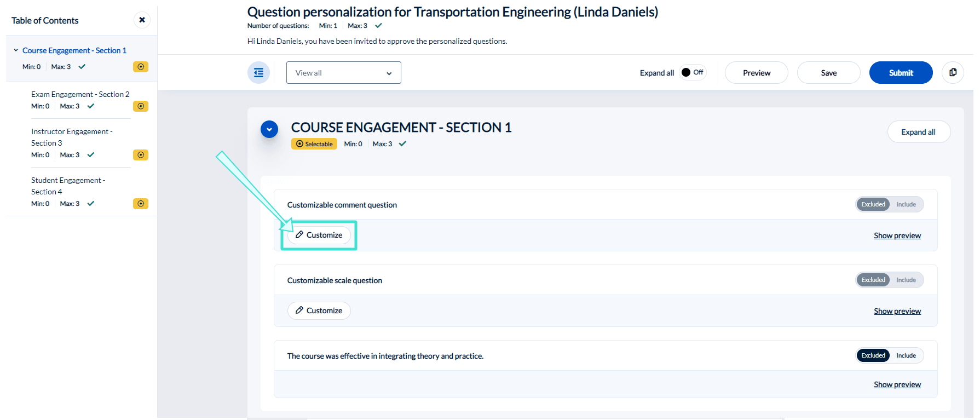Click the Preview button
The width and height of the screenshot is (980, 420).
(757, 73)
